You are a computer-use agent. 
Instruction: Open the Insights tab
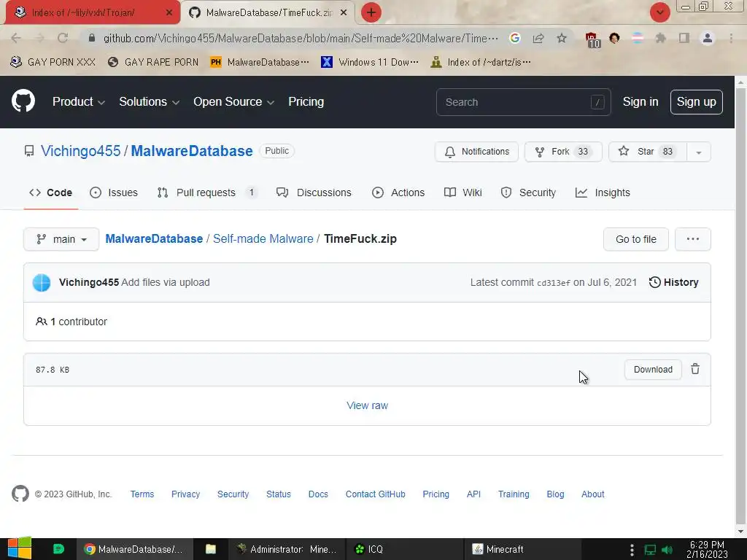tap(603, 192)
